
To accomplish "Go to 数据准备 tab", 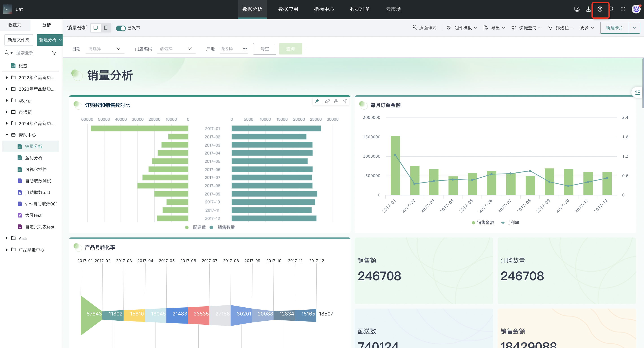I will (360, 9).
